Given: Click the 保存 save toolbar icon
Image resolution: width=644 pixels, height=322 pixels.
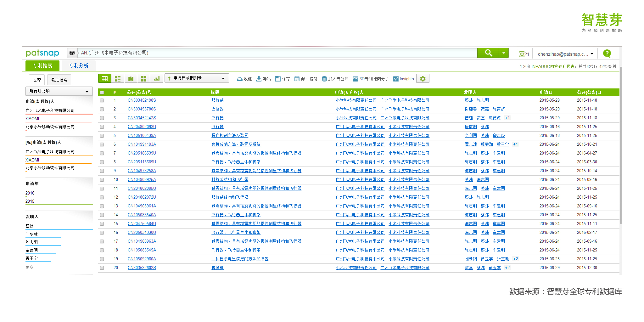Looking at the screenshot, I should point(283,79).
